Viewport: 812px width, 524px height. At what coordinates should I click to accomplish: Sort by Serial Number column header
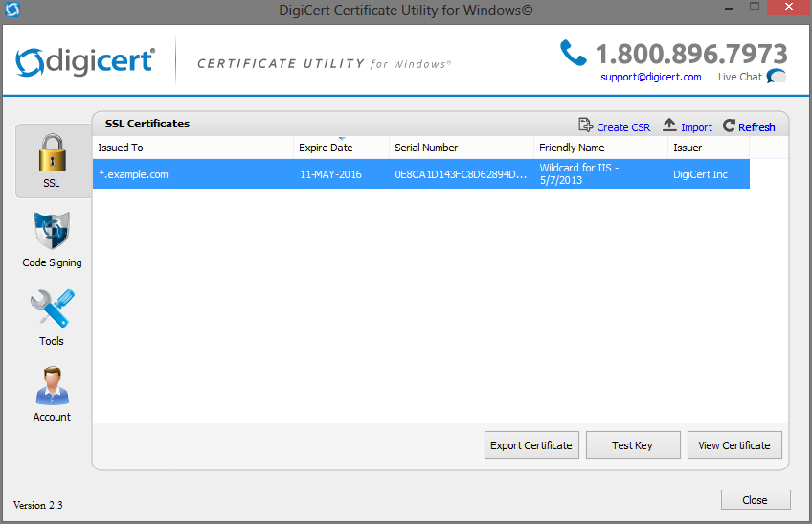click(462, 148)
